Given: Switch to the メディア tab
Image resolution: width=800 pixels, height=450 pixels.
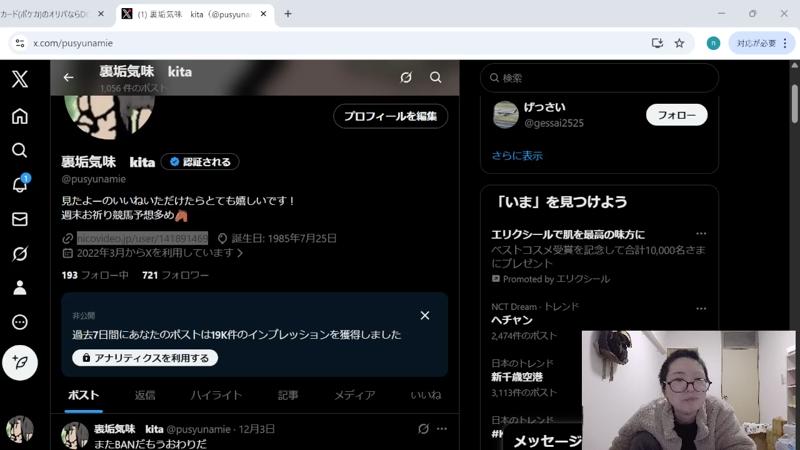Looking at the screenshot, I should pos(355,395).
